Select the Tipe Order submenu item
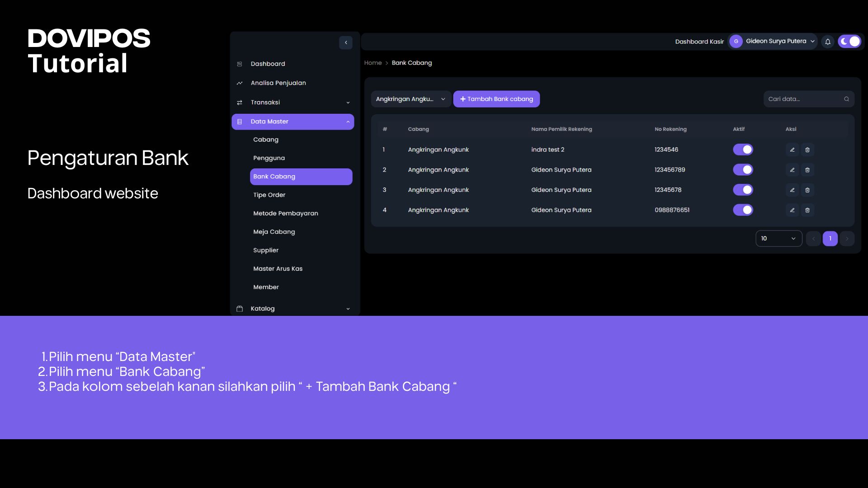This screenshot has height=488, width=868. (x=269, y=195)
